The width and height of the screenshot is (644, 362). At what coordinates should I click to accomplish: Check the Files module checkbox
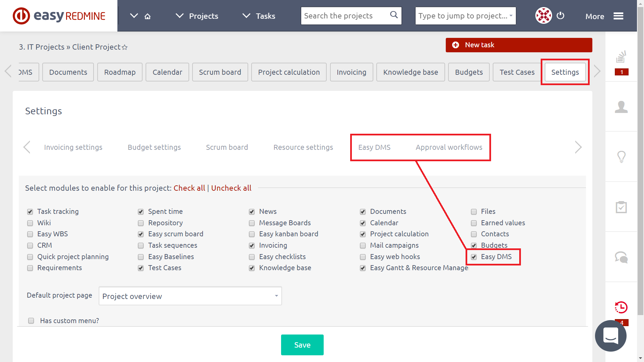click(474, 212)
